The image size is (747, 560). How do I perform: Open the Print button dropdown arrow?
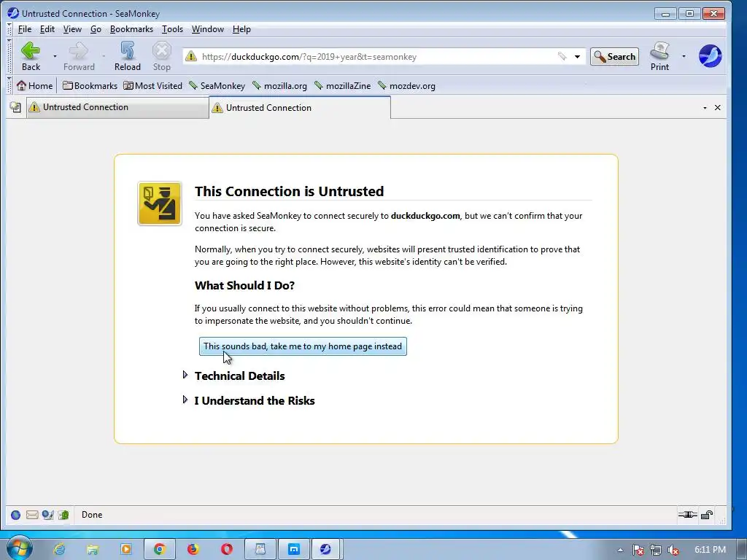tap(684, 56)
